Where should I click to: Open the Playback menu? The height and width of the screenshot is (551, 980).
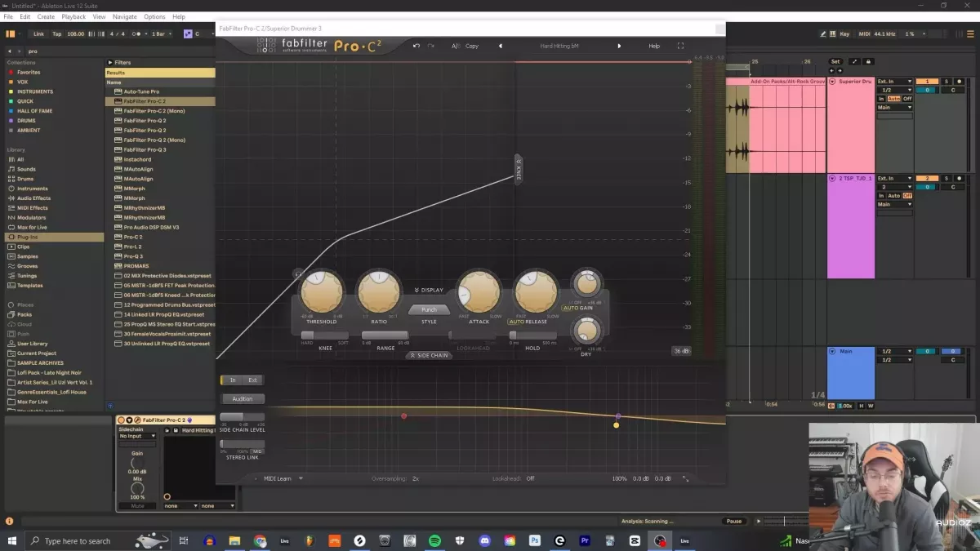pyautogui.click(x=73, y=16)
